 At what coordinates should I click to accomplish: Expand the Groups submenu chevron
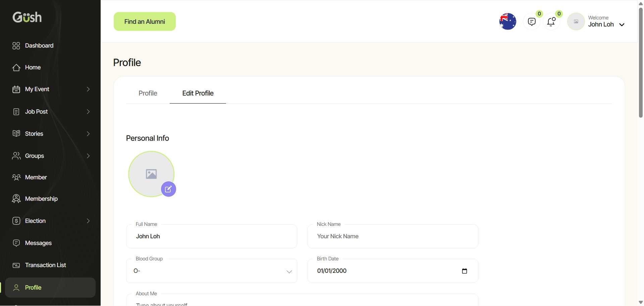[x=88, y=156]
